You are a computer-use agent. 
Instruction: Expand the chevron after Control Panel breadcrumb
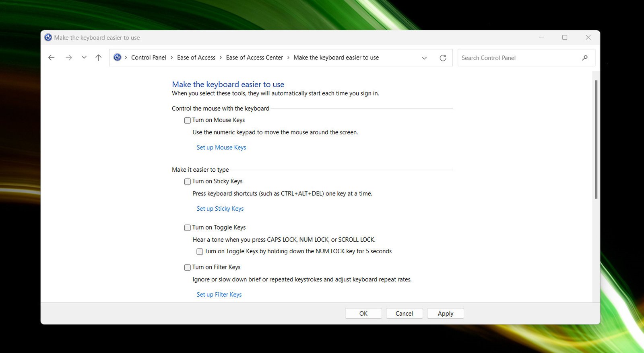(172, 57)
